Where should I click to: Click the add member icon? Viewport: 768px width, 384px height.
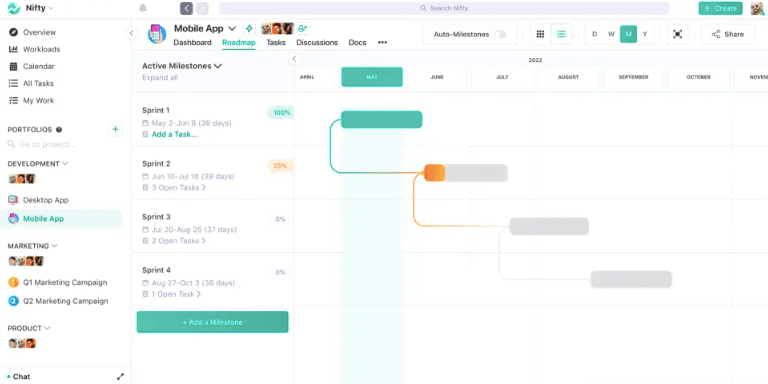pyautogui.click(x=302, y=28)
